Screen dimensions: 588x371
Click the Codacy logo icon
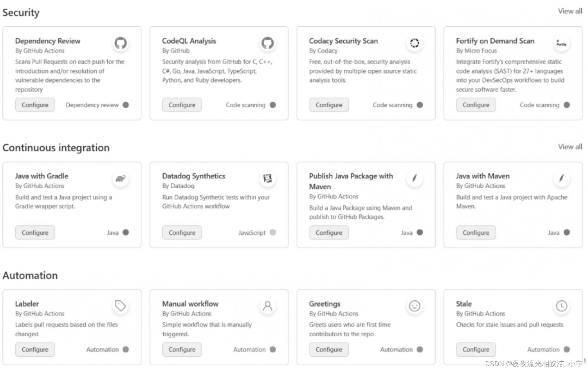[x=414, y=43]
